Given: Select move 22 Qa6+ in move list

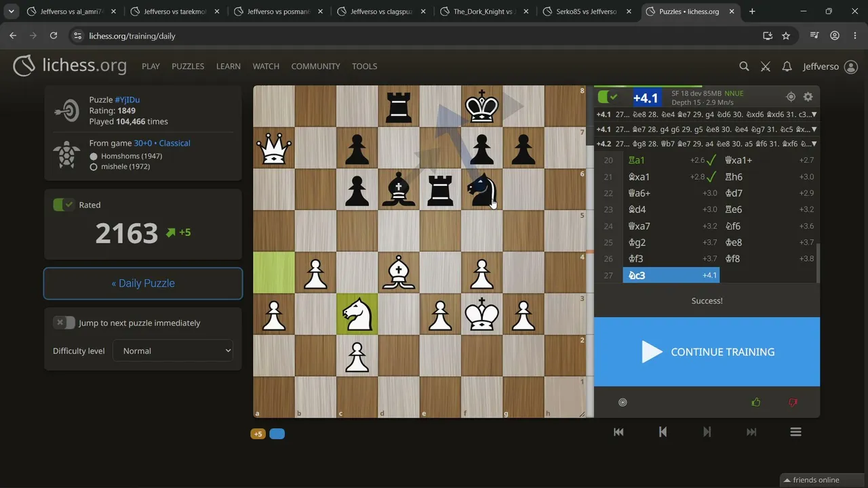Looking at the screenshot, I should tap(670, 193).
